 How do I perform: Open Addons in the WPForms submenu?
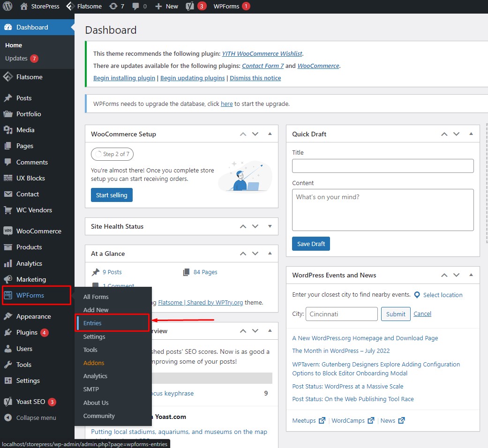pyautogui.click(x=94, y=363)
